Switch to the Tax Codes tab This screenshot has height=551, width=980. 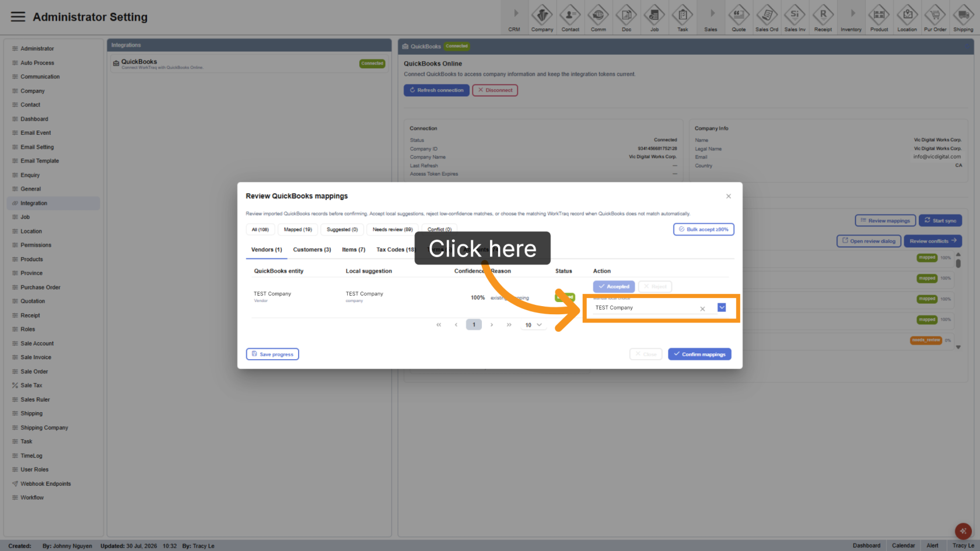[x=394, y=250]
